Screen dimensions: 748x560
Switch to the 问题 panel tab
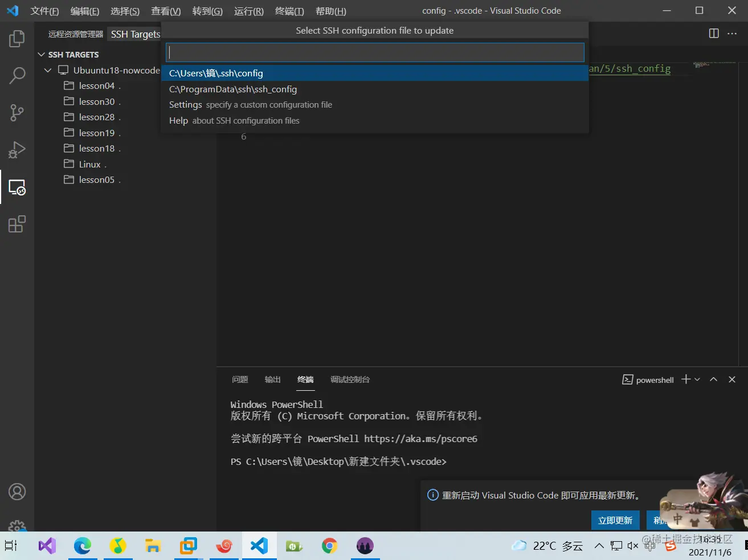[240, 379]
